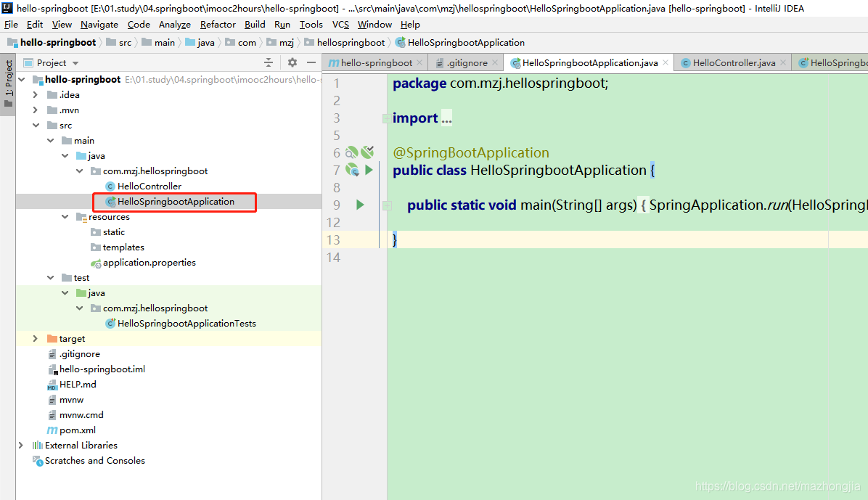Open the Tools menu
This screenshot has height=500, width=868.
311,25
